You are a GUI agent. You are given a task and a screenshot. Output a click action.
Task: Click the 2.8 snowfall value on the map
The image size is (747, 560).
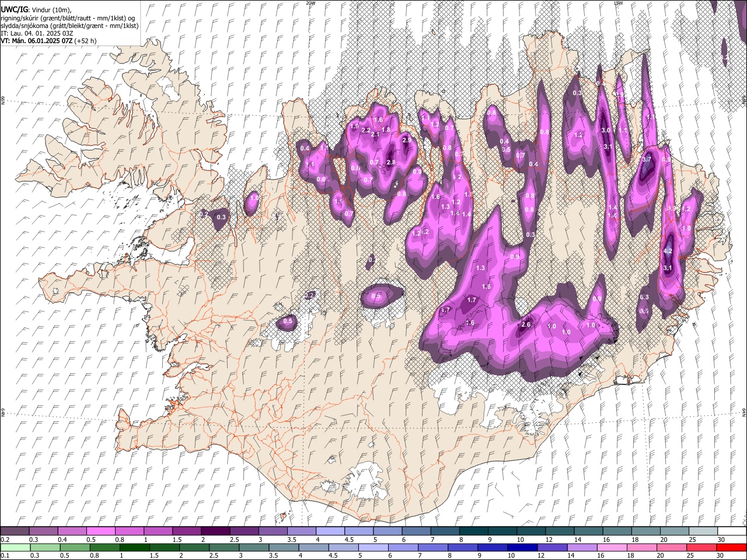click(391, 162)
